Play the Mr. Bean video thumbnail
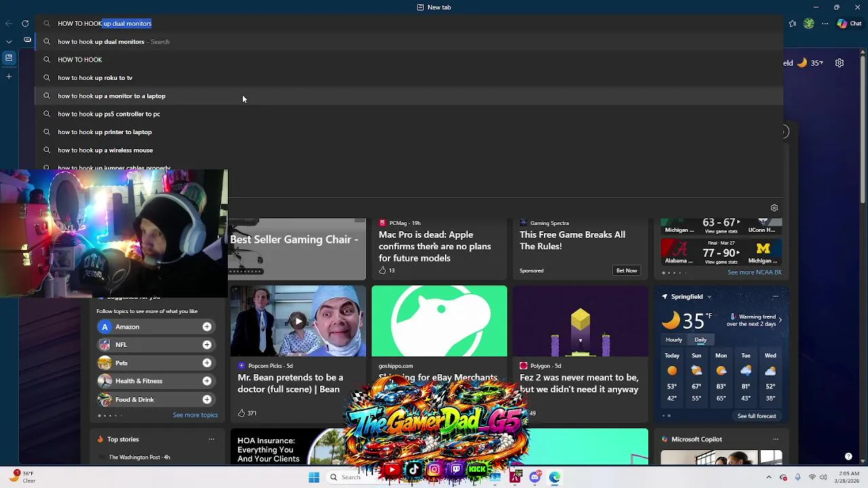 298,321
